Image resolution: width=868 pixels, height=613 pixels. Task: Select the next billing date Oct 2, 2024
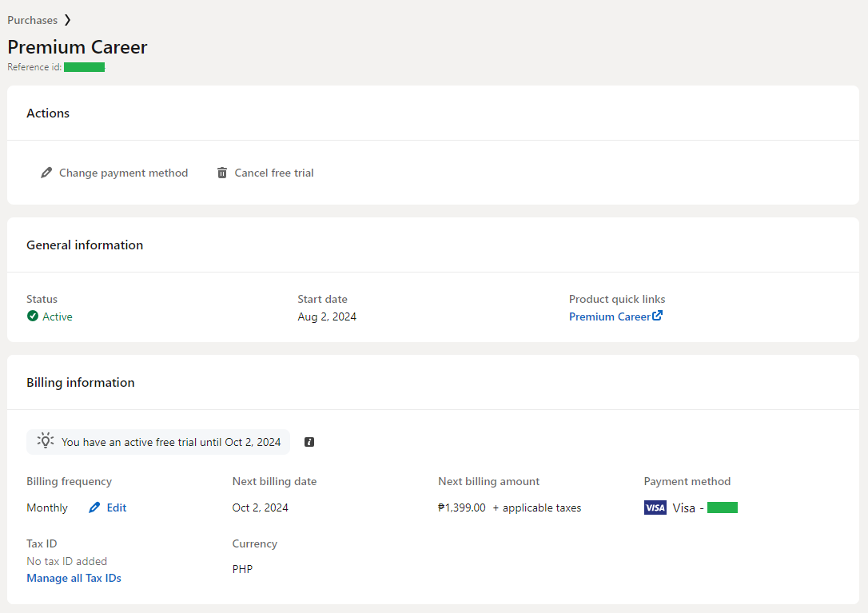pos(261,508)
